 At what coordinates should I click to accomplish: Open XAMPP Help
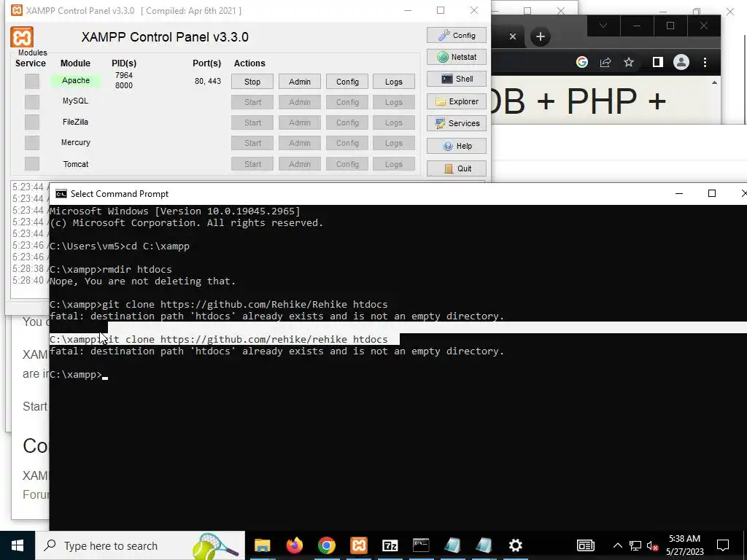click(457, 146)
